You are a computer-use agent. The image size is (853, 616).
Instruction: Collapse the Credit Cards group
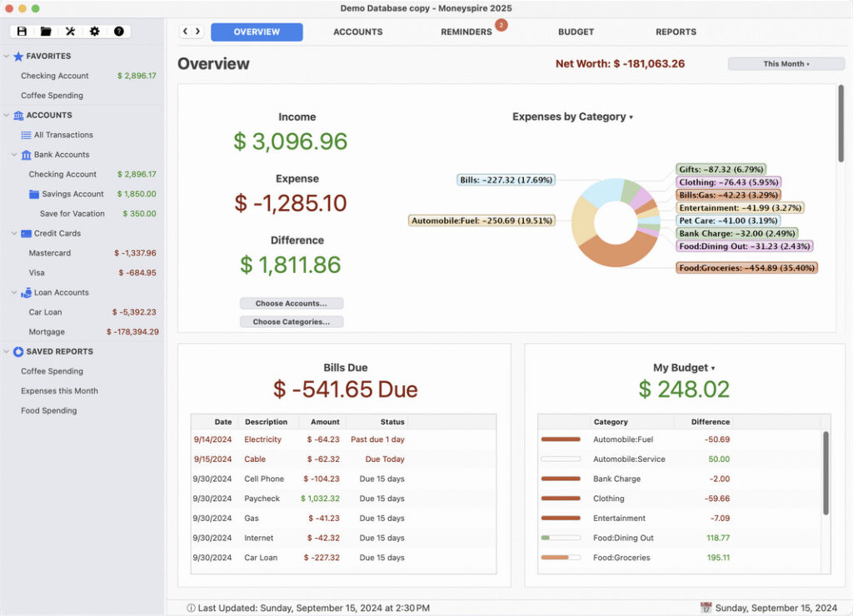pyautogui.click(x=14, y=234)
